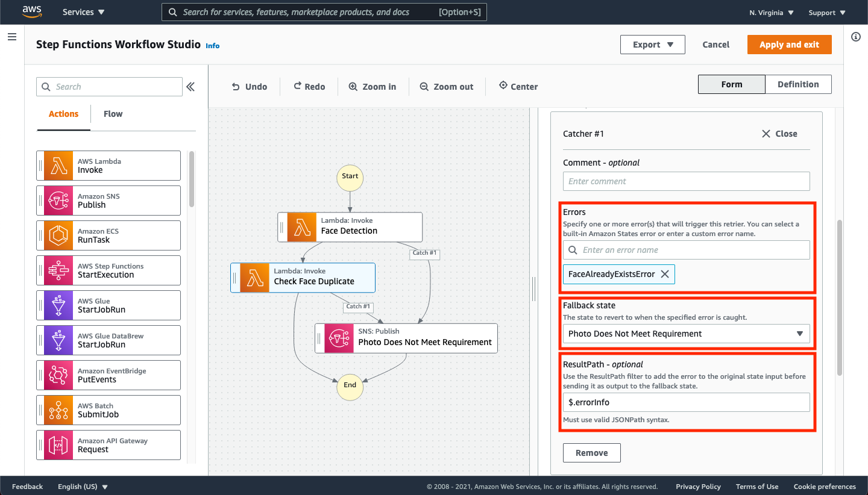Click the Feedback link in footer
This screenshot has width=868, height=495.
(28, 487)
